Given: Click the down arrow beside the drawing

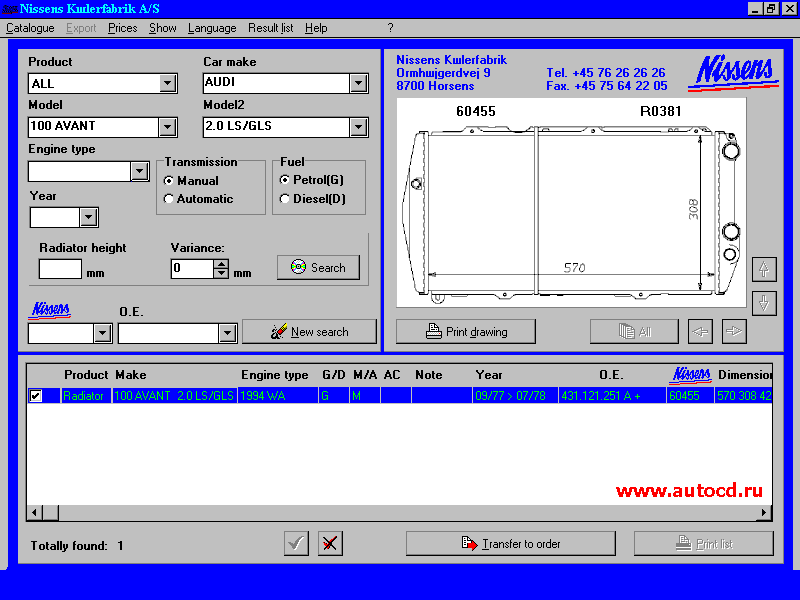Looking at the screenshot, I should 764,303.
